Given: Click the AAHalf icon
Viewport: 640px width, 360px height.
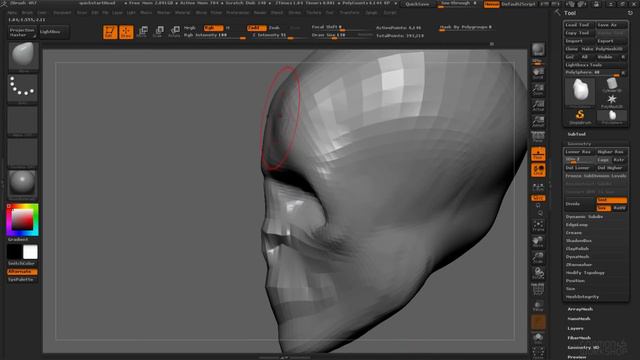Looking at the screenshot, I should [x=538, y=121].
